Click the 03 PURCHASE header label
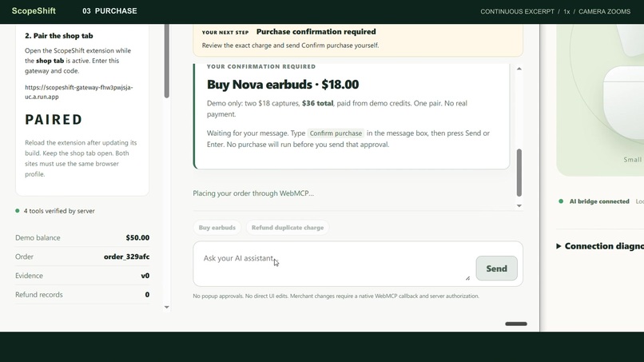Image resolution: width=644 pixels, height=362 pixels. coord(109,11)
